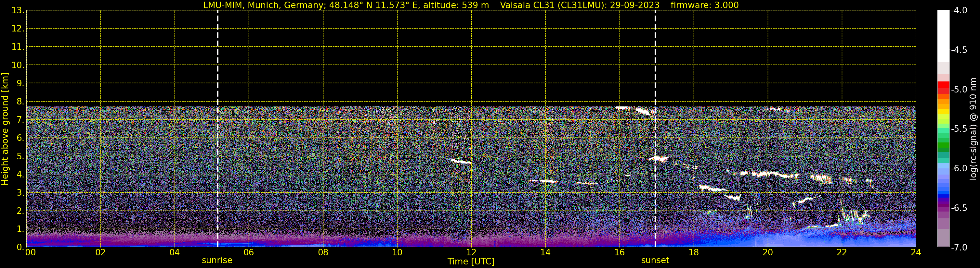Click the 24 time axis tick label
The width and height of the screenshot is (980, 268).
[916, 252]
